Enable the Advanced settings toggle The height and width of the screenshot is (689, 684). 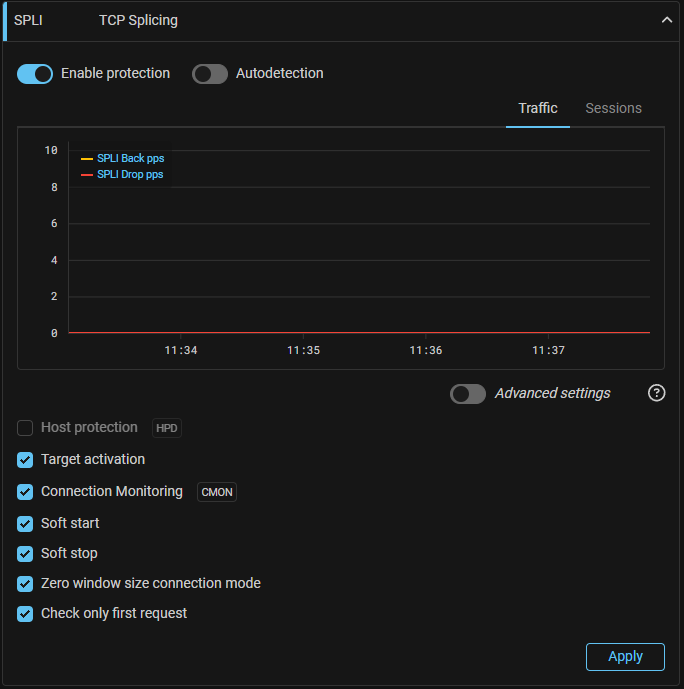tap(468, 394)
